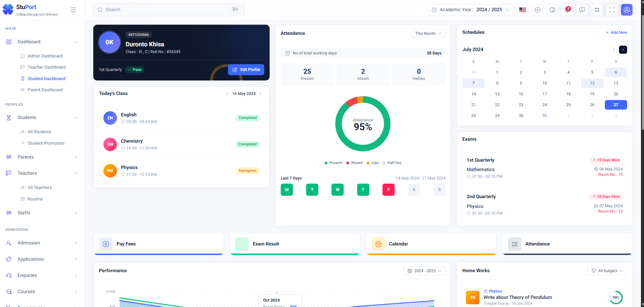
Task: Expand the Enquiries menu section
Action: coord(42,276)
